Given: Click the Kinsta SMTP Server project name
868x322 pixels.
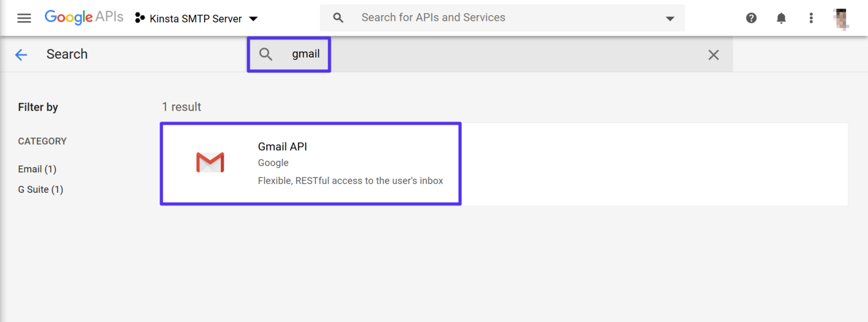Looking at the screenshot, I should (196, 19).
